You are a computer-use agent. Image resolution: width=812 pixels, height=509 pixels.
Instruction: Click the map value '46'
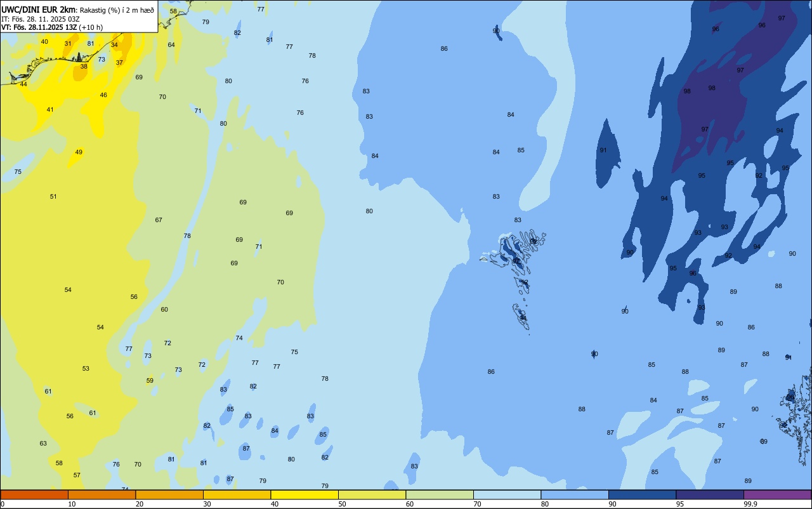click(x=103, y=95)
